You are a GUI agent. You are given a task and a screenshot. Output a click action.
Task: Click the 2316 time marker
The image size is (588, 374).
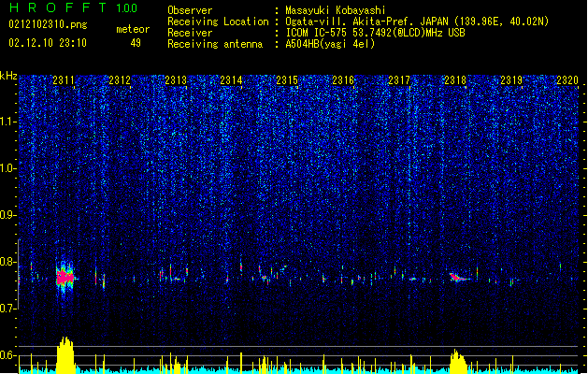click(x=343, y=80)
